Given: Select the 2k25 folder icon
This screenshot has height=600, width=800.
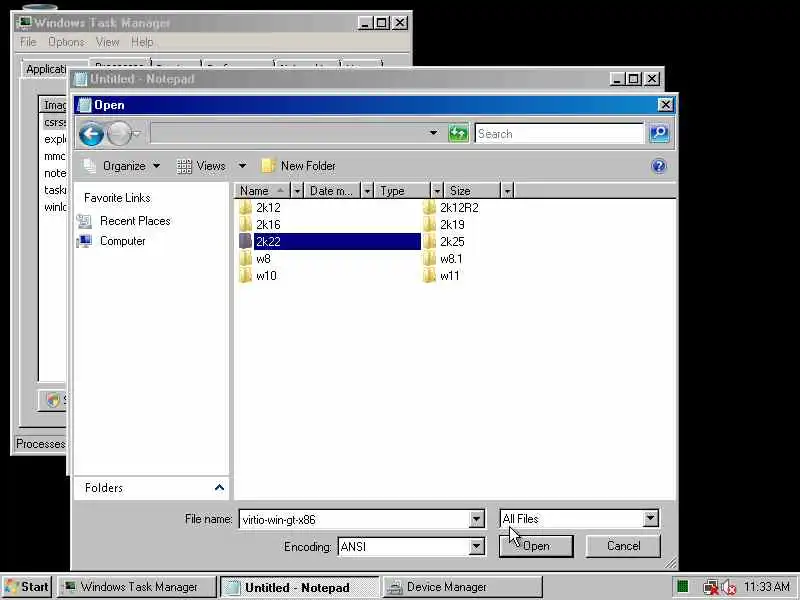Looking at the screenshot, I should (430, 241).
